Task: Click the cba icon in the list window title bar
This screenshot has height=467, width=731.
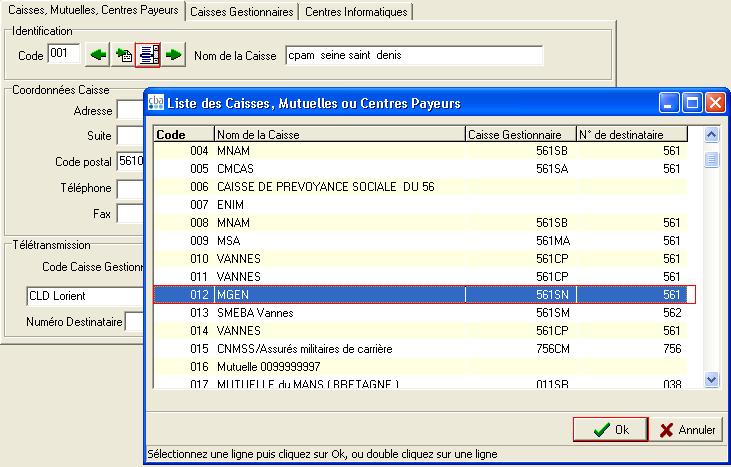Action: point(156,103)
